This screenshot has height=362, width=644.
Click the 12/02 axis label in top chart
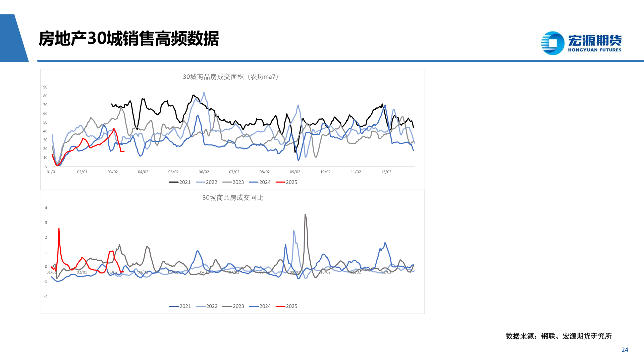coord(387,171)
